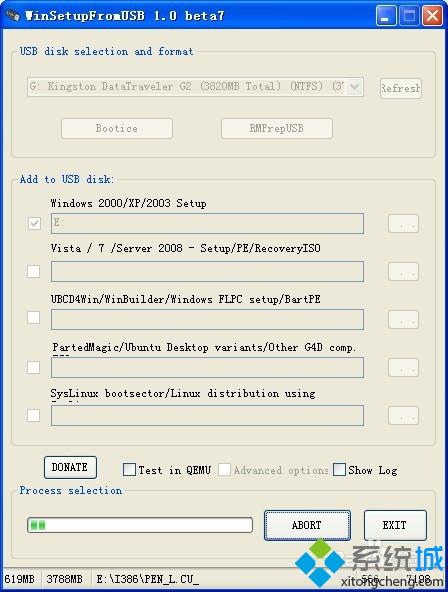Click the ABORT button
The image size is (448, 592).
[x=307, y=525]
